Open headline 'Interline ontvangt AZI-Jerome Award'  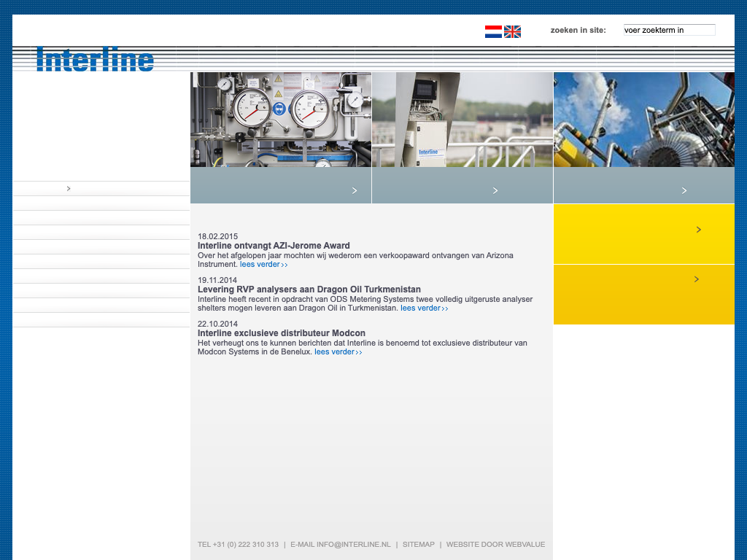[274, 246]
